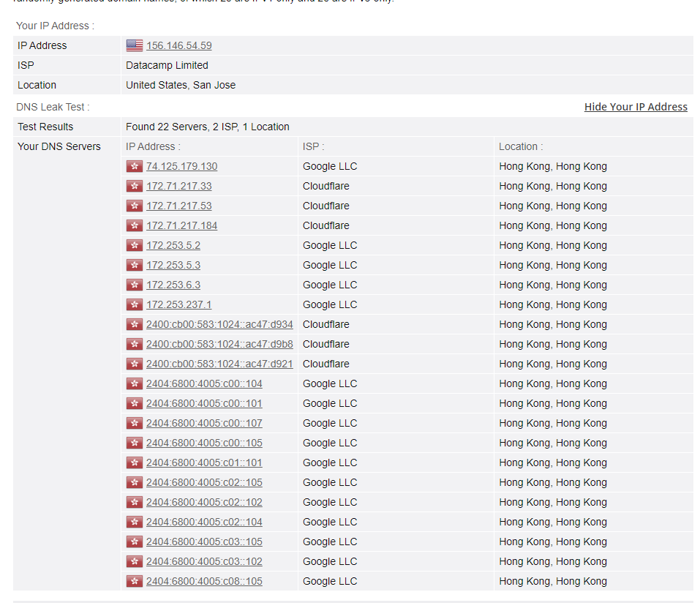Open IPv6 link 2404:6800:4005:c00::101
Screen dimensions: 700x603
(x=205, y=403)
